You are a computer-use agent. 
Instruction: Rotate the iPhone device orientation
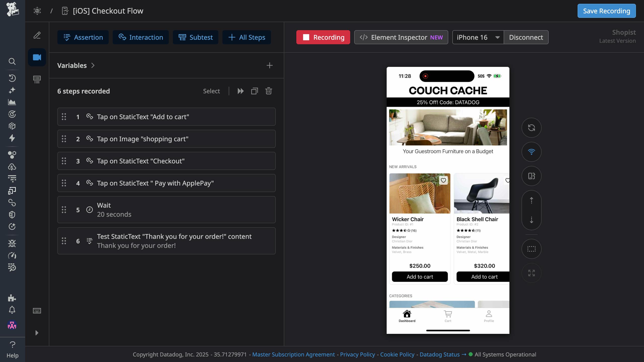click(531, 176)
